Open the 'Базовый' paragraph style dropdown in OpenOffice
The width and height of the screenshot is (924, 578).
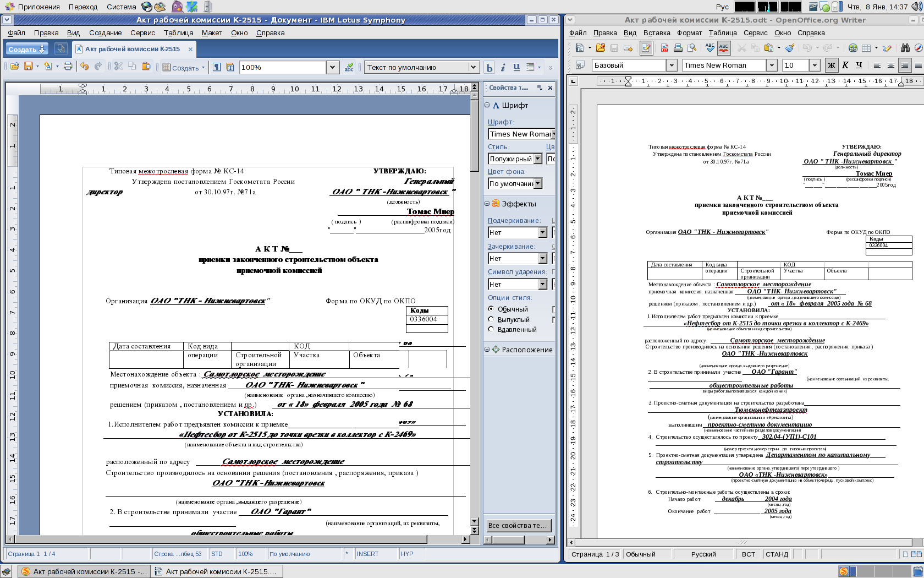point(671,65)
